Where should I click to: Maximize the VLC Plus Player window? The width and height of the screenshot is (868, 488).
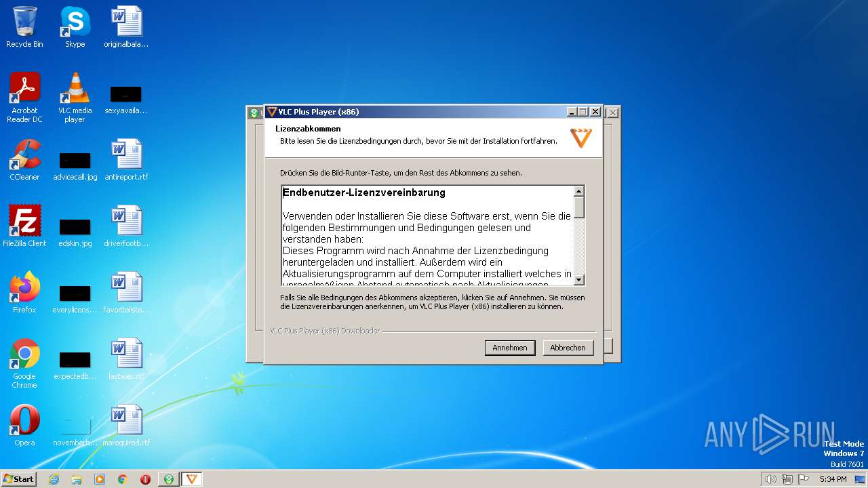point(583,112)
